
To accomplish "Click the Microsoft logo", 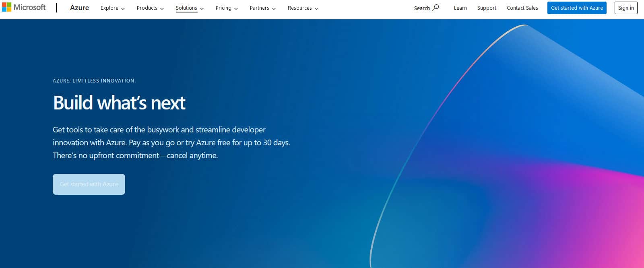I will [24, 7].
